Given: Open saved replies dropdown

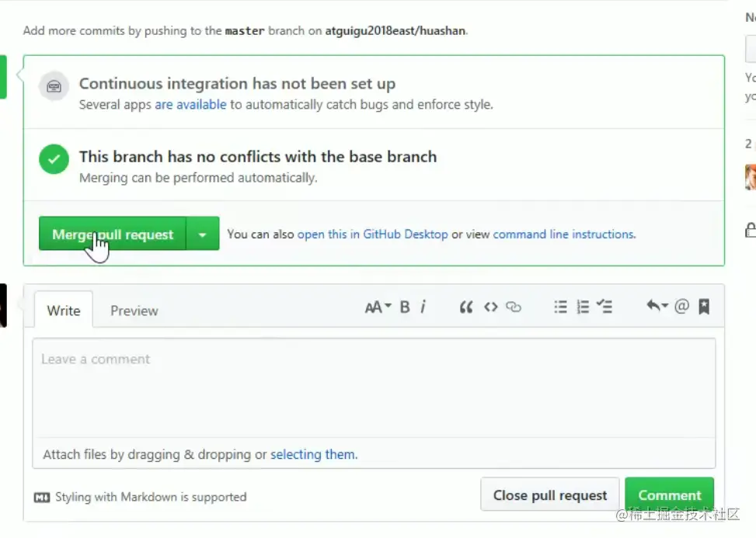Looking at the screenshot, I should click(x=657, y=307).
